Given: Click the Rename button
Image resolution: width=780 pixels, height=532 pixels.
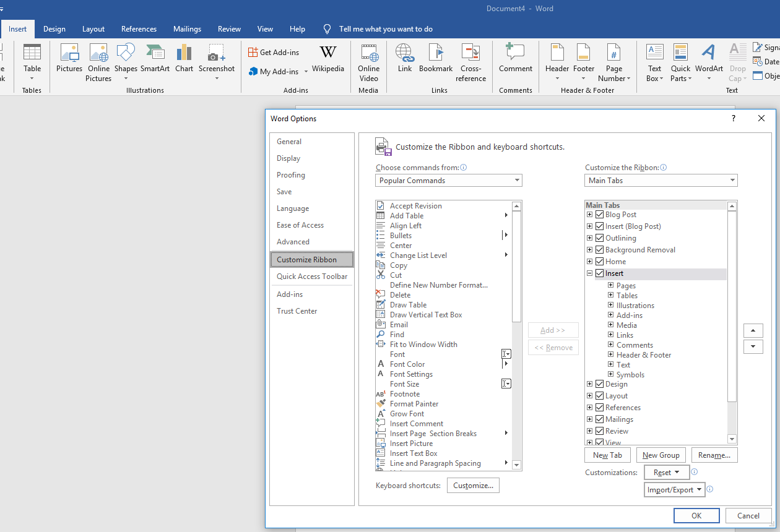Looking at the screenshot, I should point(714,455).
